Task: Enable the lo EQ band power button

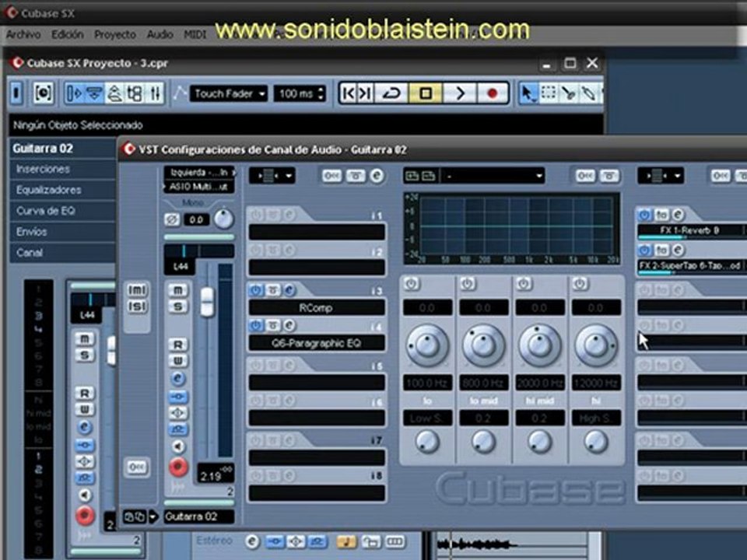Action: [x=412, y=284]
